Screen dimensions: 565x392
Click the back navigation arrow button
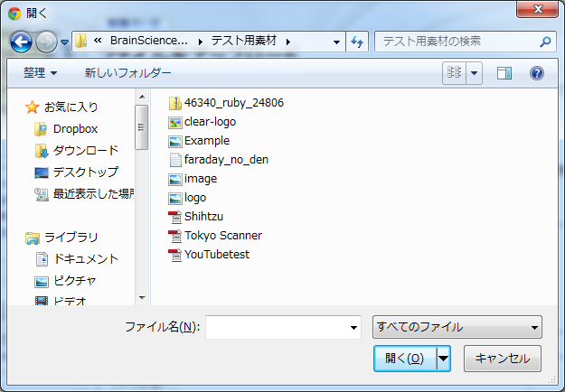[x=22, y=42]
